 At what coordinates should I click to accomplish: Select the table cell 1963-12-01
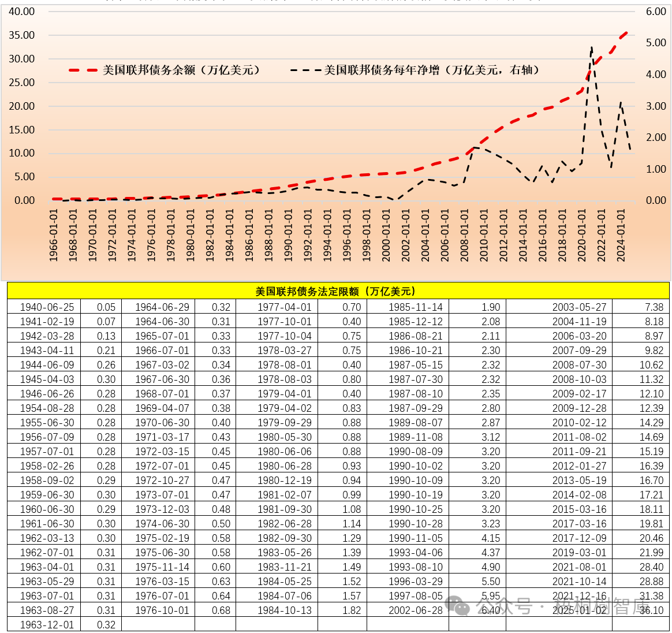pyautogui.click(x=47, y=625)
